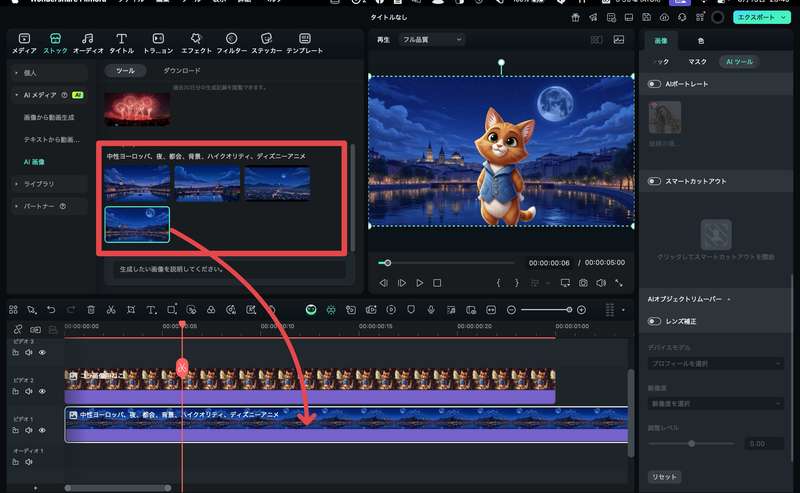Toggle the レンズ補正 lens correction switch
The height and width of the screenshot is (493, 800).
pos(654,322)
